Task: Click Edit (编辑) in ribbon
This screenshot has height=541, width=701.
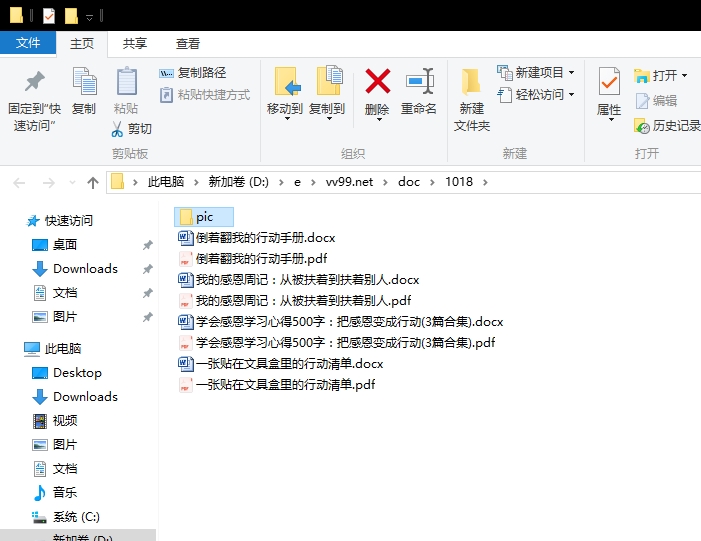Action: pos(656,101)
